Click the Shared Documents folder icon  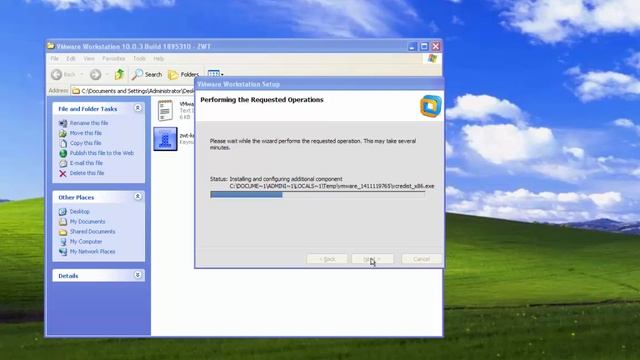(x=63, y=232)
